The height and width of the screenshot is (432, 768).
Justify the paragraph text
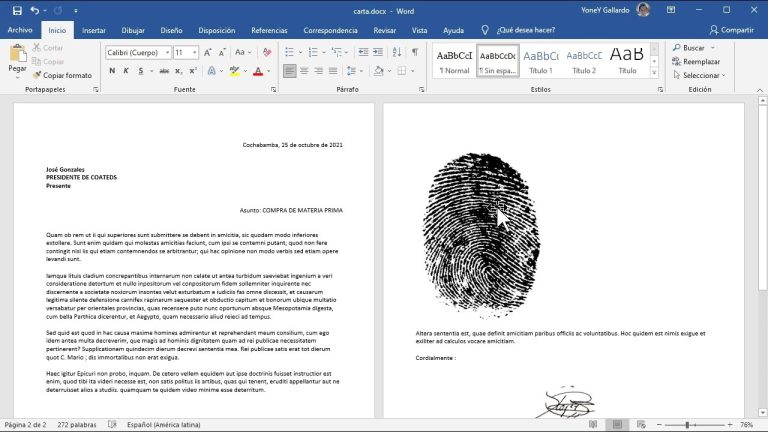tap(333, 71)
